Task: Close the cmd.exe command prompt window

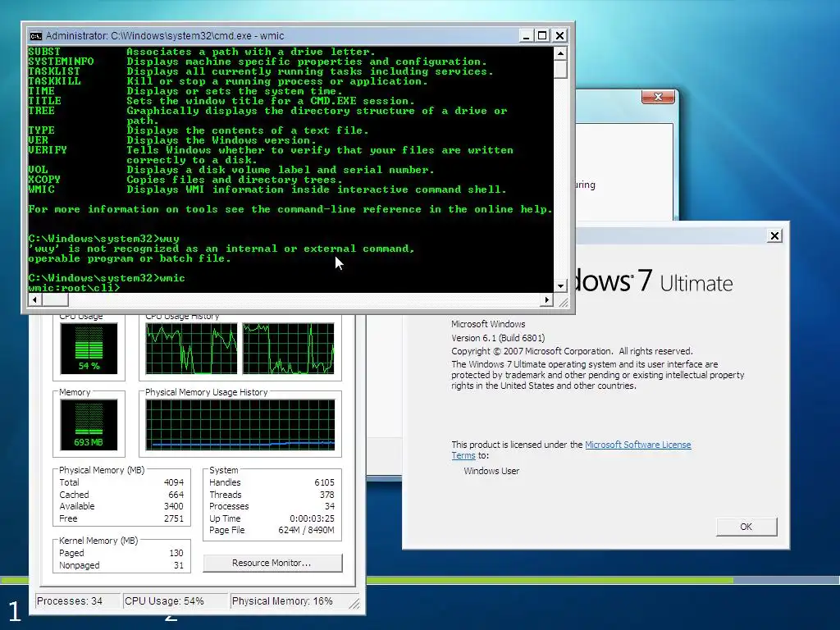Action: [x=559, y=36]
